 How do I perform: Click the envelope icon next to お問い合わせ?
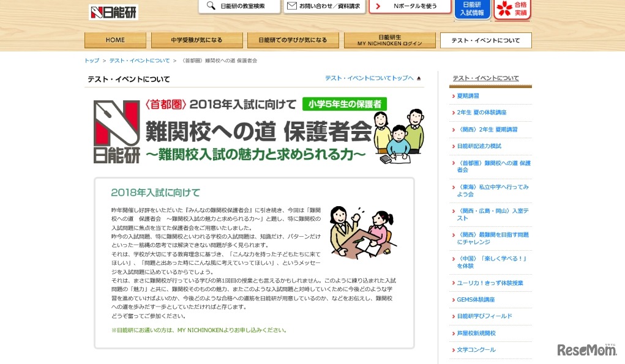(292, 7)
